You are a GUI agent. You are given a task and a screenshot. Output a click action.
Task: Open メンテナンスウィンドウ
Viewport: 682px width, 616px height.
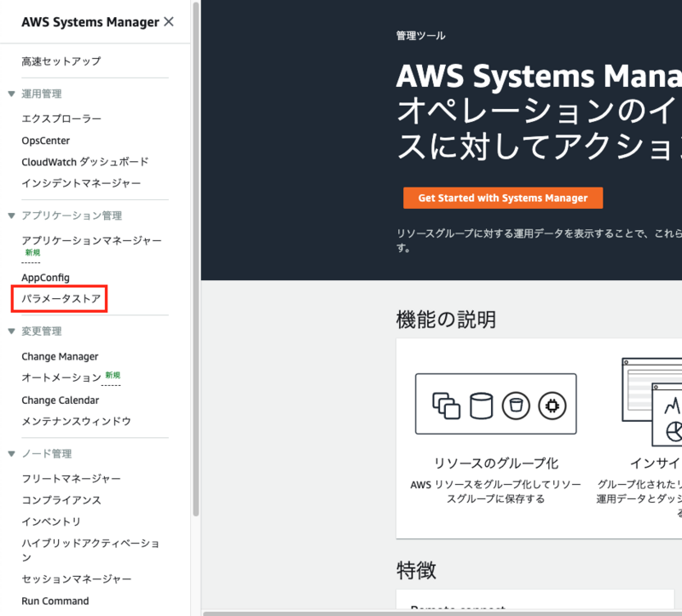click(76, 421)
